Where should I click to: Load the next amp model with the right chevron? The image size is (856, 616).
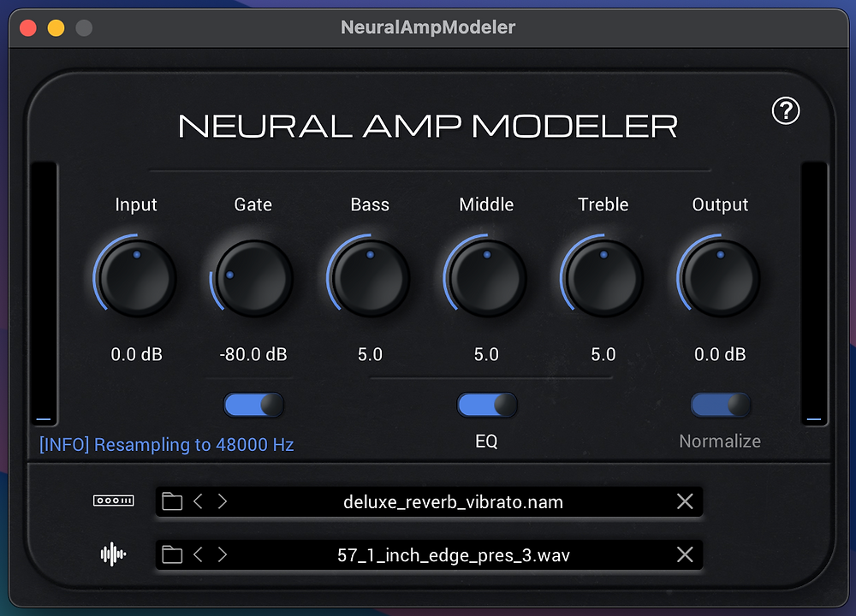coord(223,502)
